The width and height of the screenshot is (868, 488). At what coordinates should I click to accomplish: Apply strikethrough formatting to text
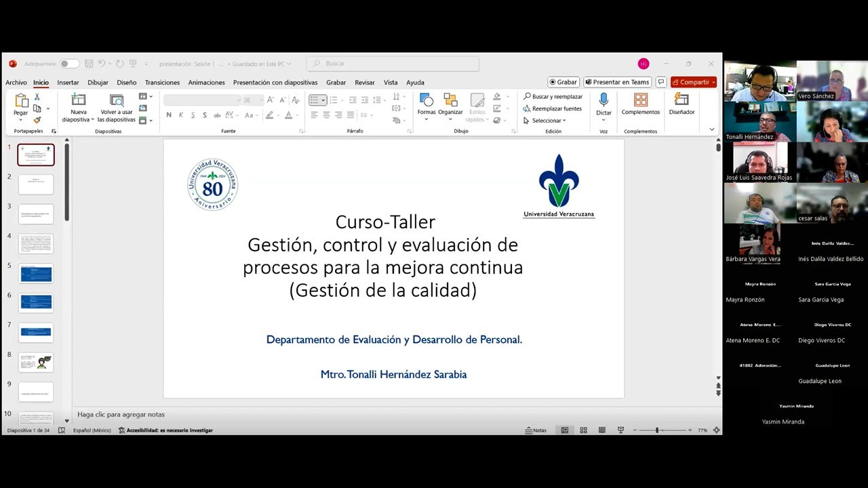pyautogui.click(x=204, y=115)
